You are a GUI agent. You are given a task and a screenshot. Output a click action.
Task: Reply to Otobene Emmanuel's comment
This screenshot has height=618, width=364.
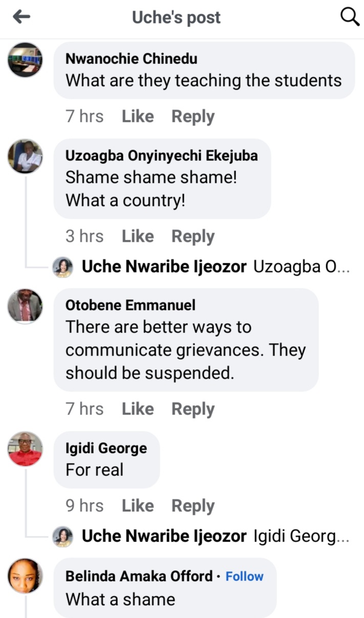click(x=193, y=409)
